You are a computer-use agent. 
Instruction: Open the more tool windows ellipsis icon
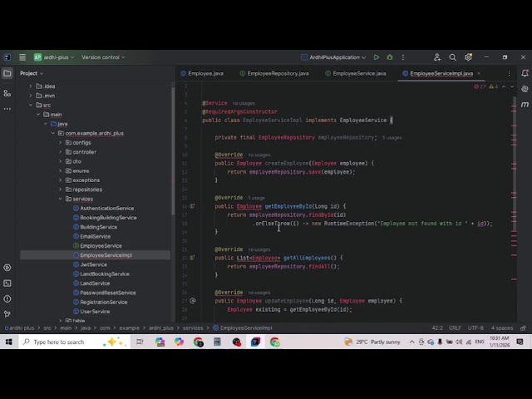[x=7, y=109]
